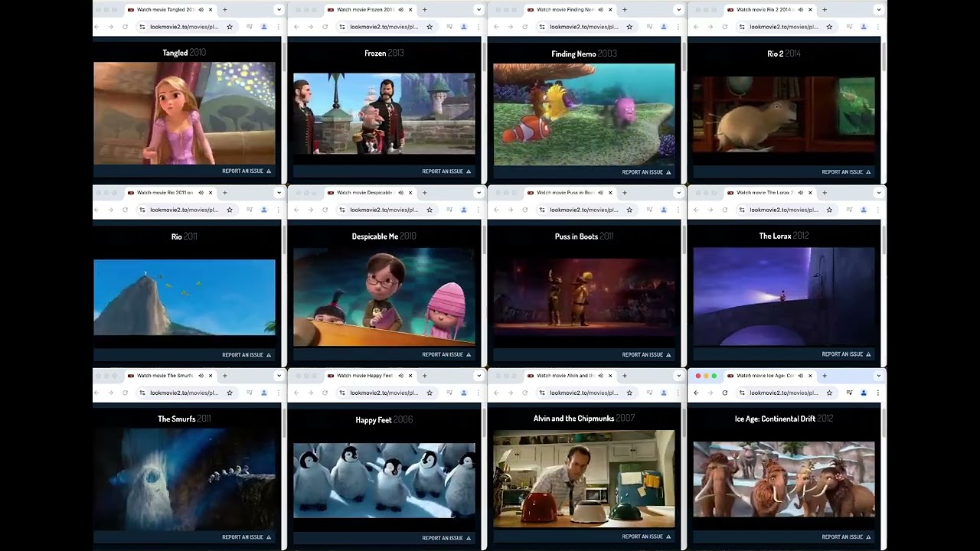Bookmark the Ice Age: Continental Drift page
980x551 pixels.
pos(829,393)
